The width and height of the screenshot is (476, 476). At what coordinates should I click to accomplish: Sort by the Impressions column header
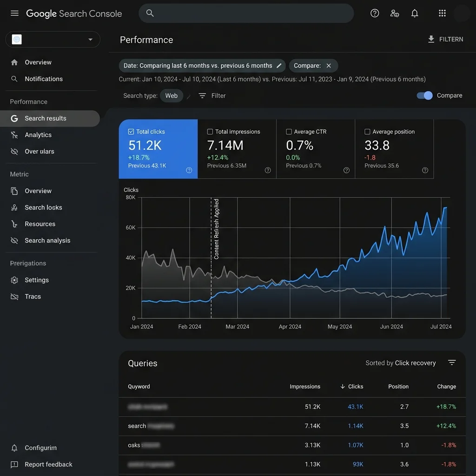pos(305,386)
